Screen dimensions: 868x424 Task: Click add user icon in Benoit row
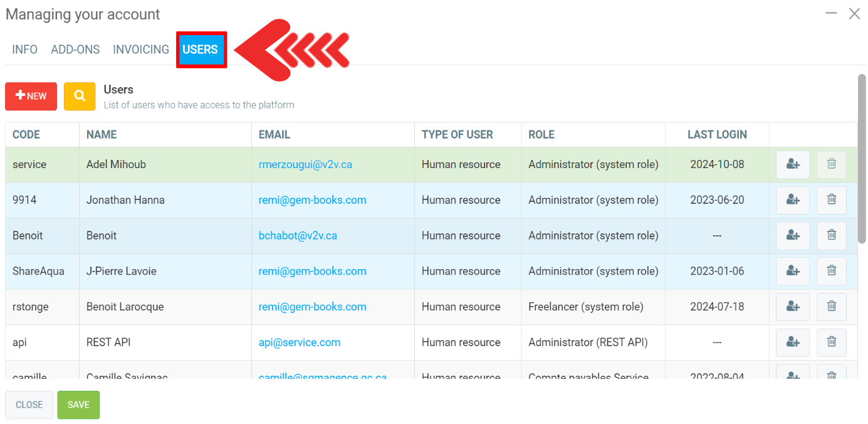(792, 235)
